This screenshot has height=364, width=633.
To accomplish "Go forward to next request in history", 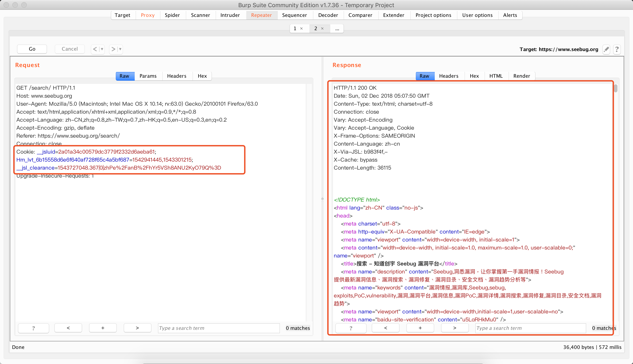I will coord(113,49).
